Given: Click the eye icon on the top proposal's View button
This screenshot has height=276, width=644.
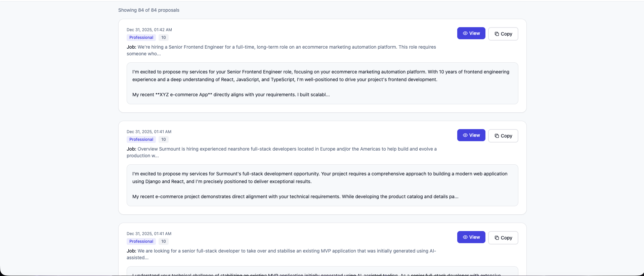Looking at the screenshot, I should tap(465, 33).
